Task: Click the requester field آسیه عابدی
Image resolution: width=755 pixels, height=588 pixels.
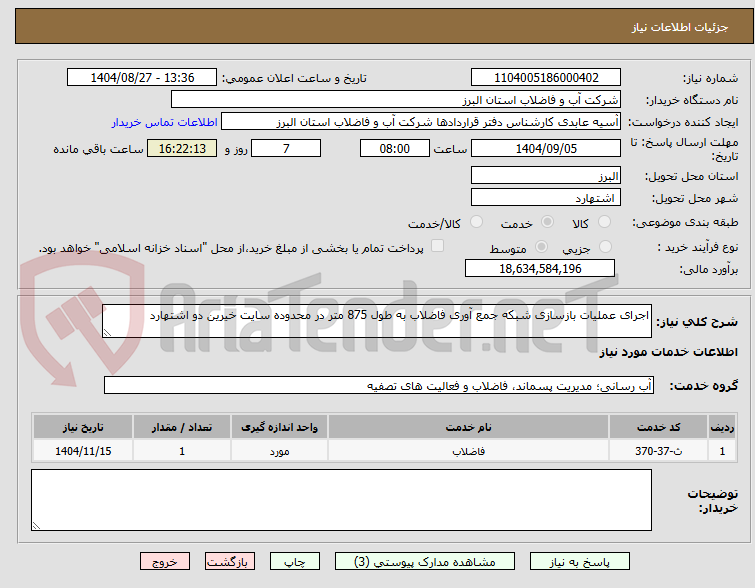Action: tap(421, 122)
